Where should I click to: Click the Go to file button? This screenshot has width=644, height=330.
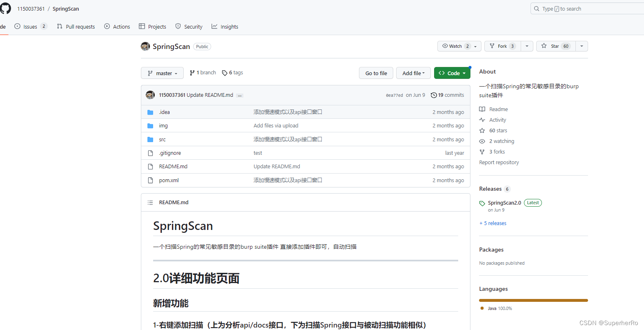pyautogui.click(x=376, y=73)
